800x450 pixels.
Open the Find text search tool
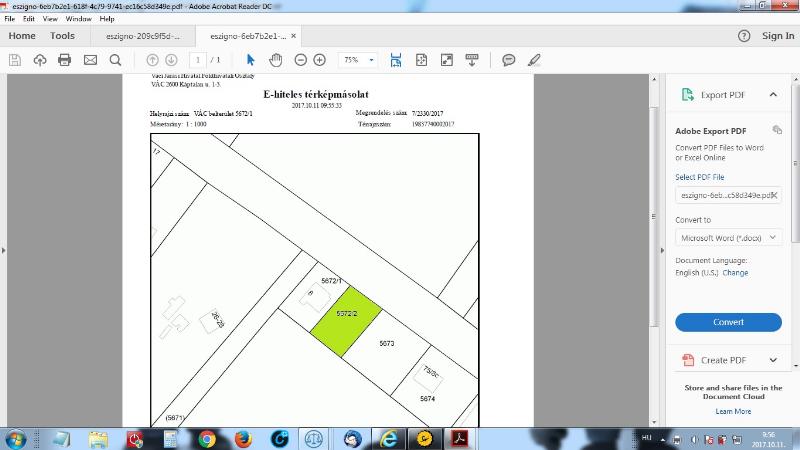115,60
